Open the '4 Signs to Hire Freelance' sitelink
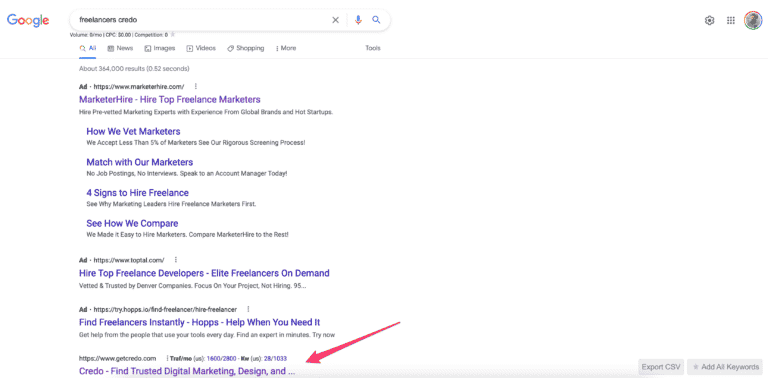 (x=138, y=192)
